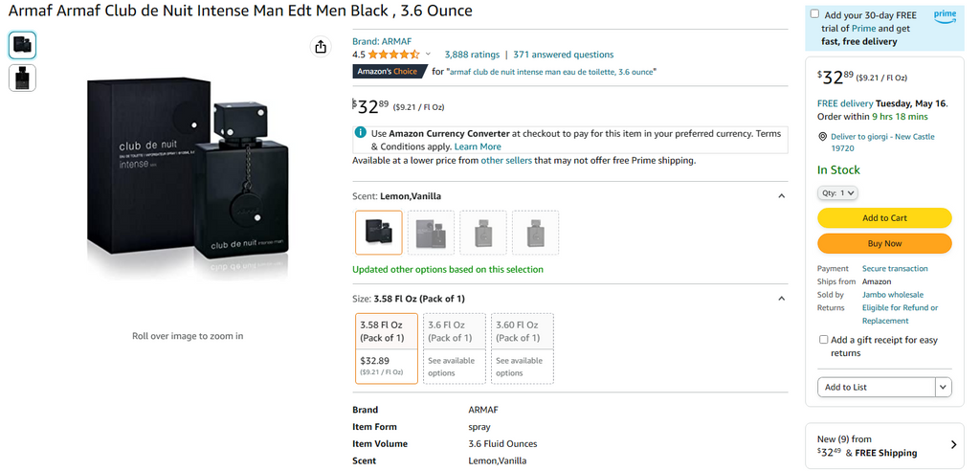Click the delivery location pin icon

[x=823, y=137]
